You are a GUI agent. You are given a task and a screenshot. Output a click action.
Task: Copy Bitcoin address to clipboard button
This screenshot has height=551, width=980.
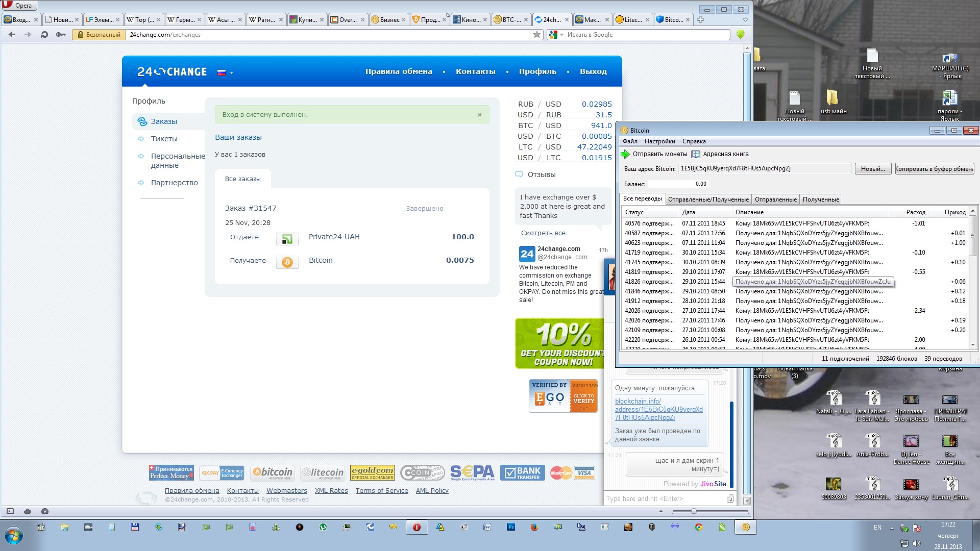[x=935, y=169]
